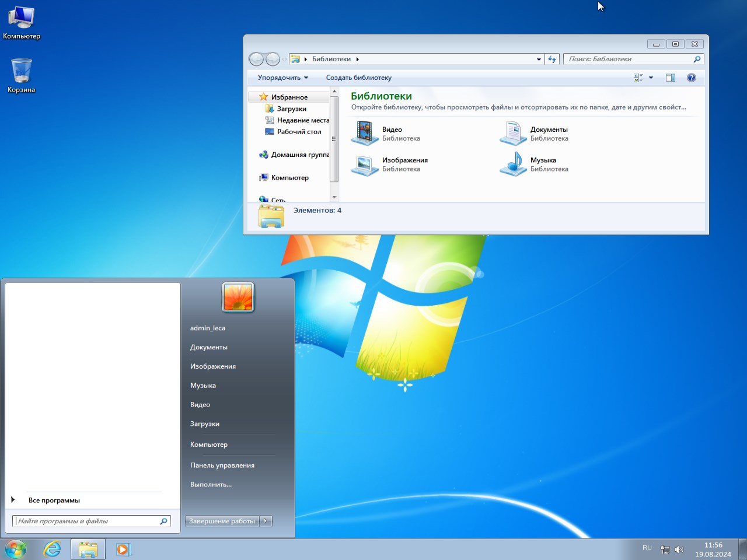
Task: Click the Computer icon in navigation pane
Action: [x=264, y=177]
